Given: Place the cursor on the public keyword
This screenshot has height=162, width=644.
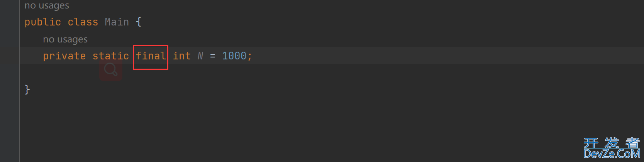Looking at the screenshot, I should click(x=43, y=22).
